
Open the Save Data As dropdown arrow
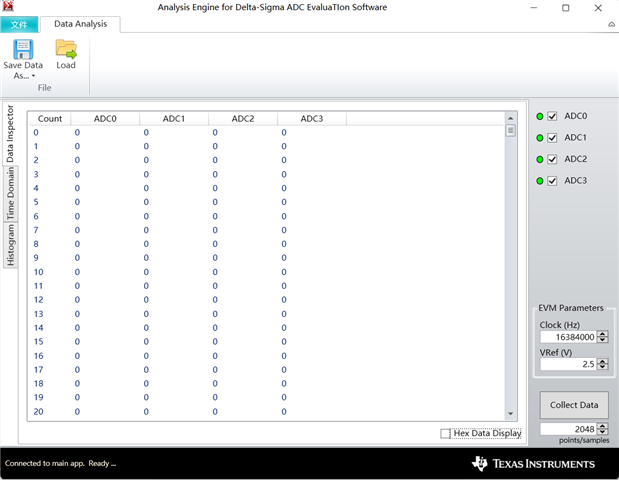click(34, 76)
